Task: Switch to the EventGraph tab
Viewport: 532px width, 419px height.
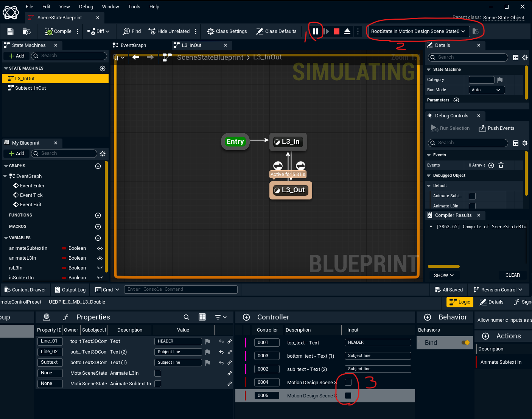Action: coord(133,45)
